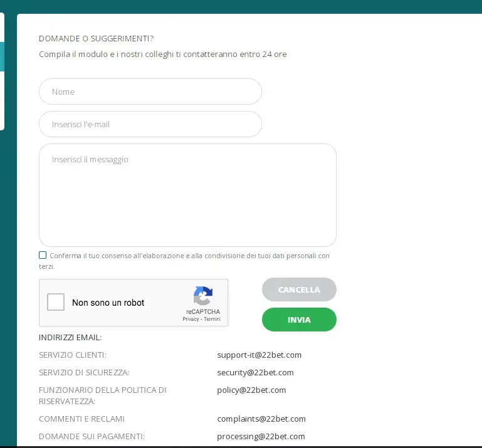Image resolution: width=482 pixels, height=448 pixels.
Task: Click the processing@22bet.com email address
Action: click(x=261, y=436)
